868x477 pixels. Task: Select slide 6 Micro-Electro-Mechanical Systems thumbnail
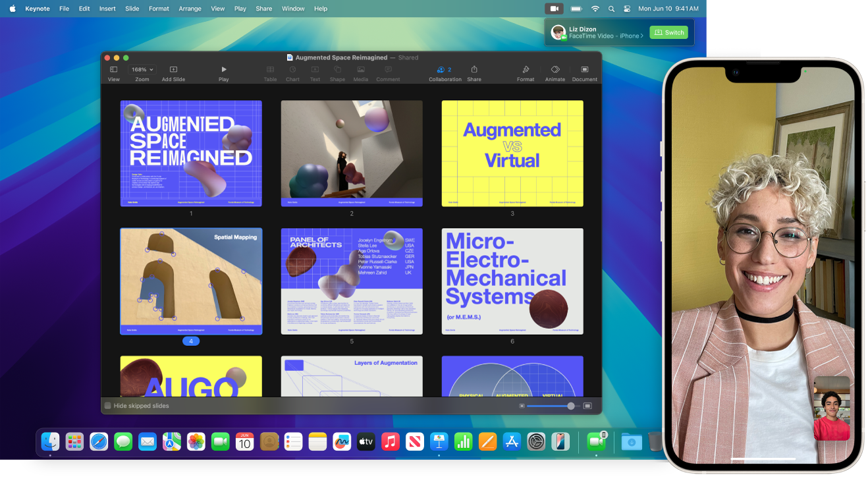(x=512, y=281)
